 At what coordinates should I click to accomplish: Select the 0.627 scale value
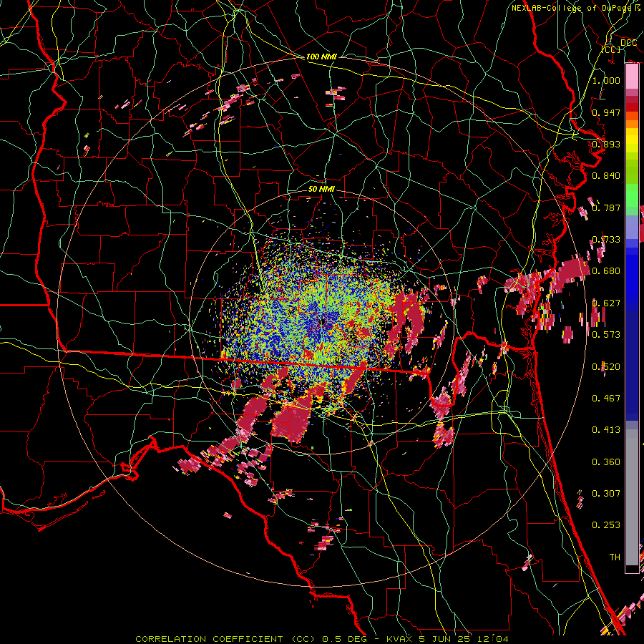tap(606, 303)
